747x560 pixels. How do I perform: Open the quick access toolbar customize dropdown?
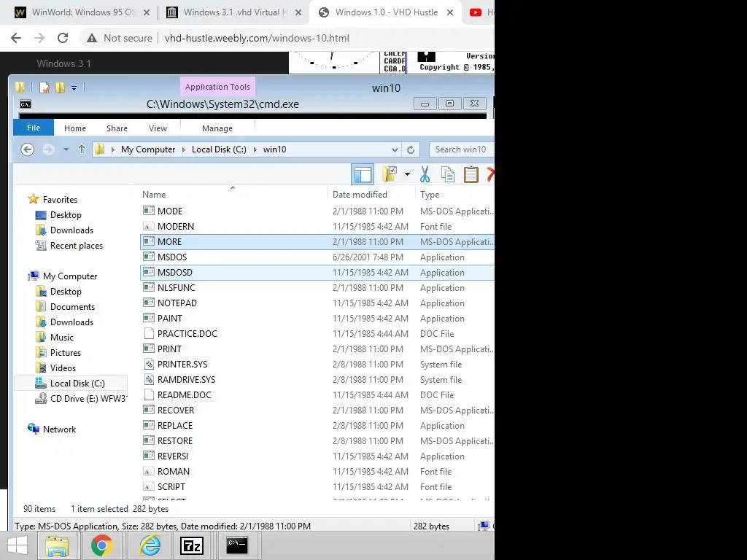coord(74,87)
